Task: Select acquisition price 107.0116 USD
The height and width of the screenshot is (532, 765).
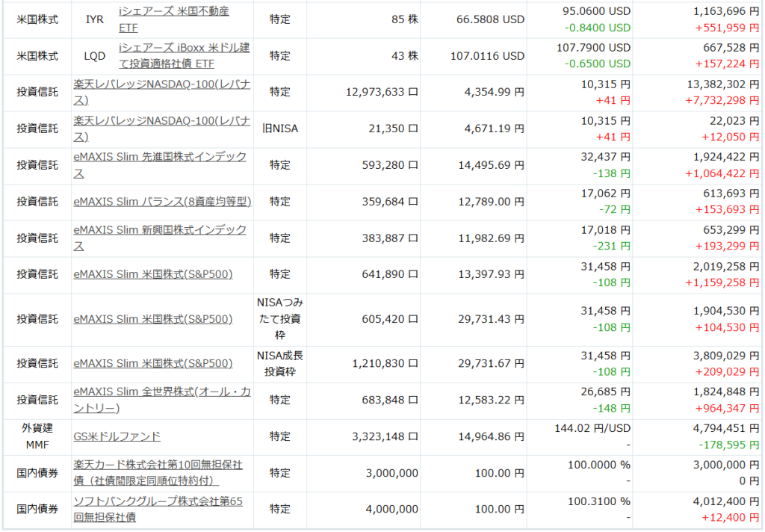Action: tap(487, 56)
